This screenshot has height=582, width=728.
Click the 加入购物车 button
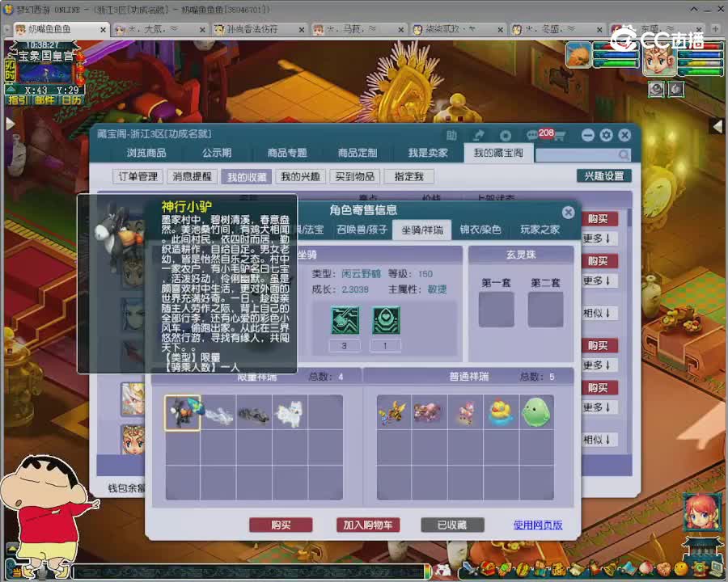[368, 525]
